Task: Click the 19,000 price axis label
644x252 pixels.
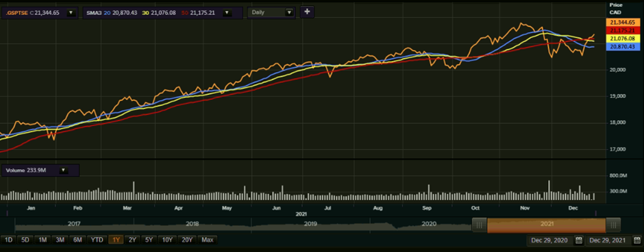Action: [618, 96]
